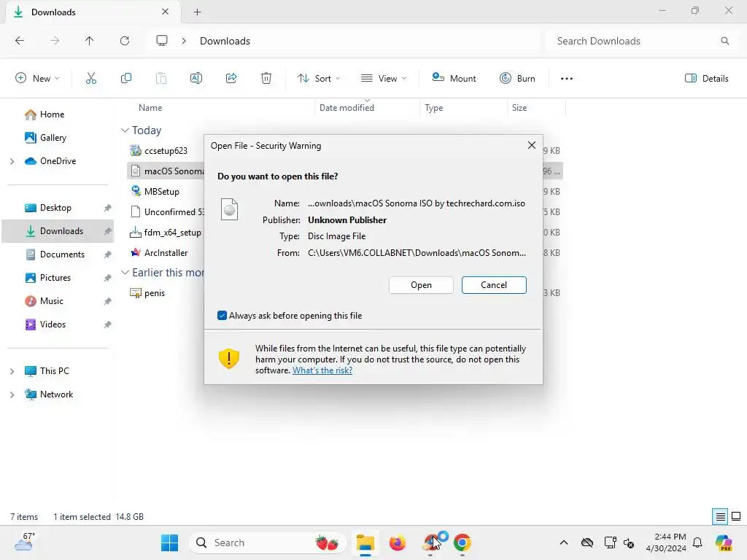
Task: Close the Downloads tab
Action: [166, 12]
